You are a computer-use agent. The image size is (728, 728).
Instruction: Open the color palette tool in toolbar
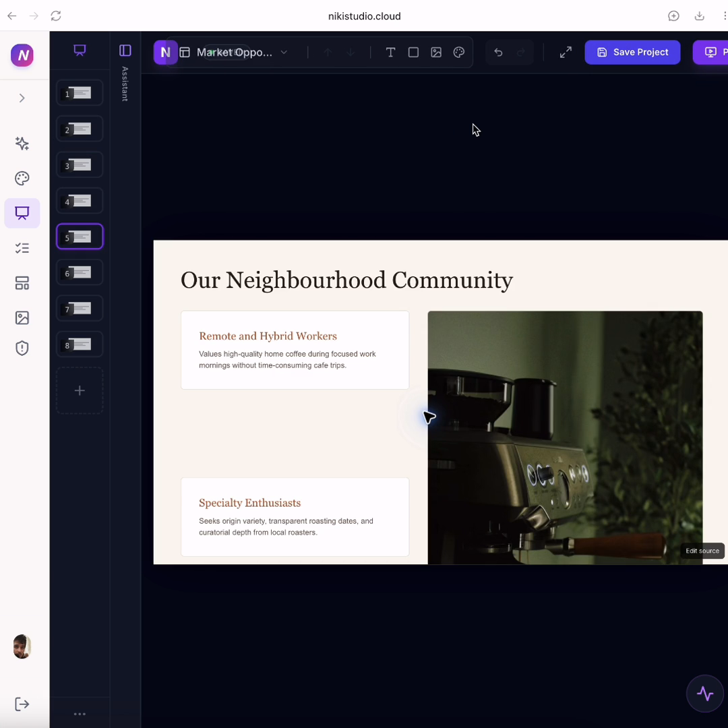459,53
